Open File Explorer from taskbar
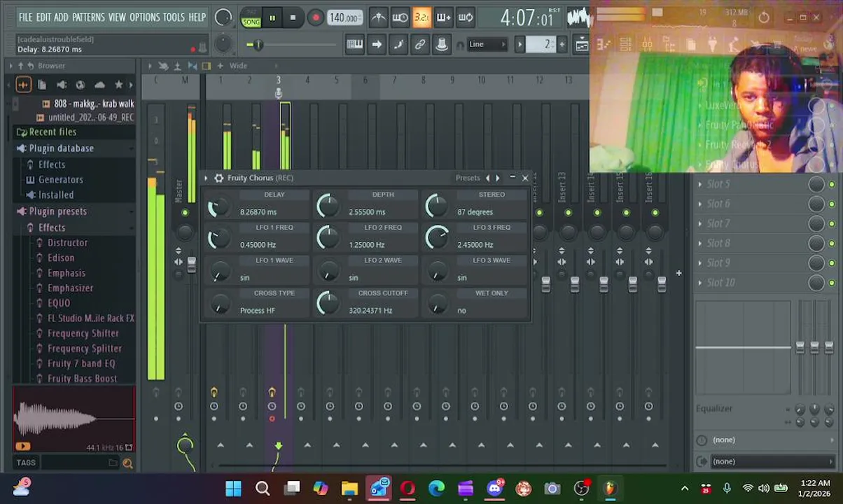The width and height of the screenshot is (843, 504). (x=349, y=489)
